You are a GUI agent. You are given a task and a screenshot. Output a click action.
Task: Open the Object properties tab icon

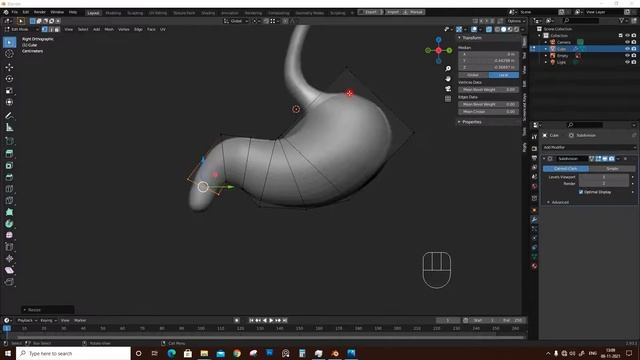point(534,210)
